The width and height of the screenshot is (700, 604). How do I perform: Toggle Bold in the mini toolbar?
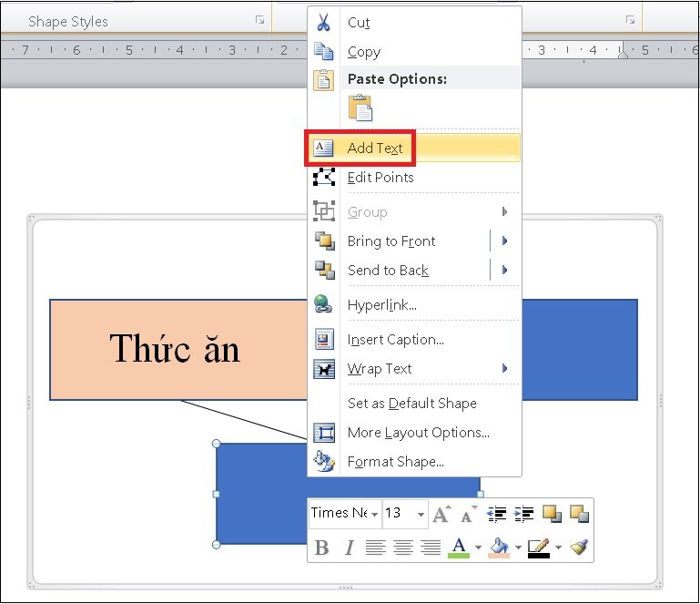click(x=321, y=548)
